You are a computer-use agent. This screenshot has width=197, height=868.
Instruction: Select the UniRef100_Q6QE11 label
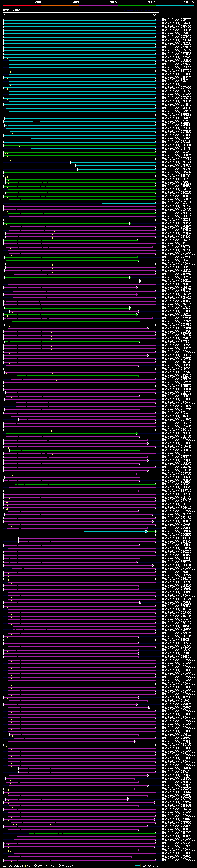coord(176,281)
